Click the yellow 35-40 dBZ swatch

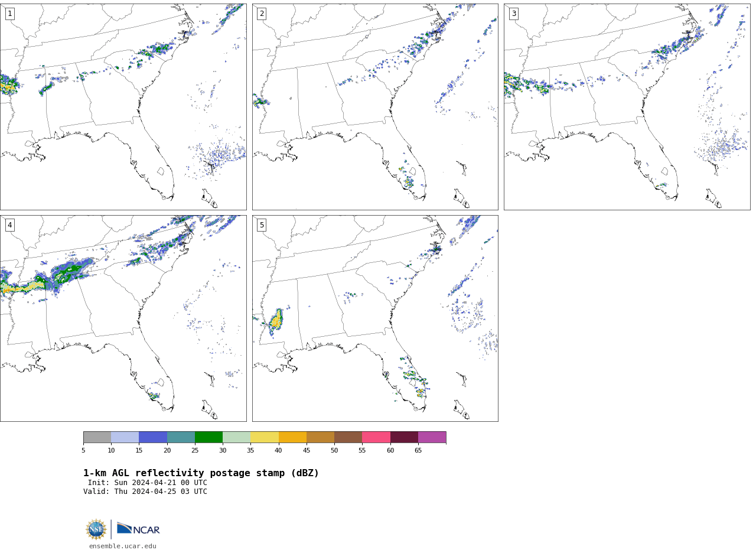tap(265, 437)
